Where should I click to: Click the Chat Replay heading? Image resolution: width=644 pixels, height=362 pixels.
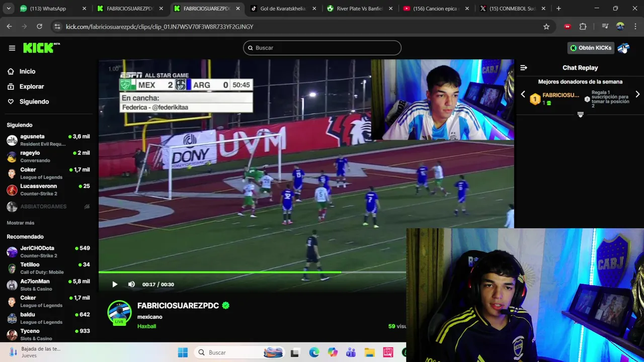[580, 67]
